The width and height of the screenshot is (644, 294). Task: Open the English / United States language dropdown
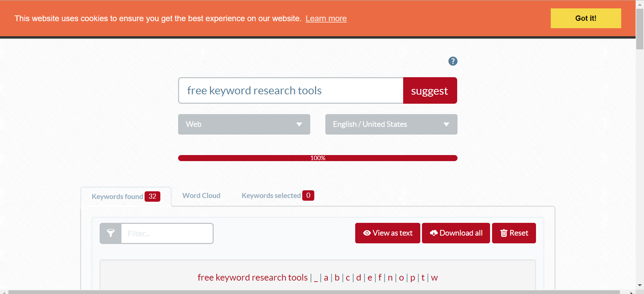(391, 124)
